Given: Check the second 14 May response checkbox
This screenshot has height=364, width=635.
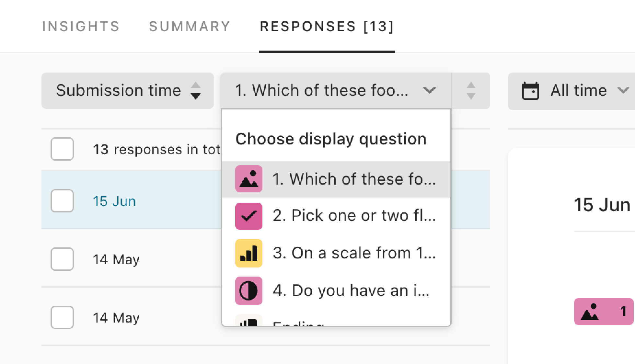Looking at the screenshot, I should [62, 317].
